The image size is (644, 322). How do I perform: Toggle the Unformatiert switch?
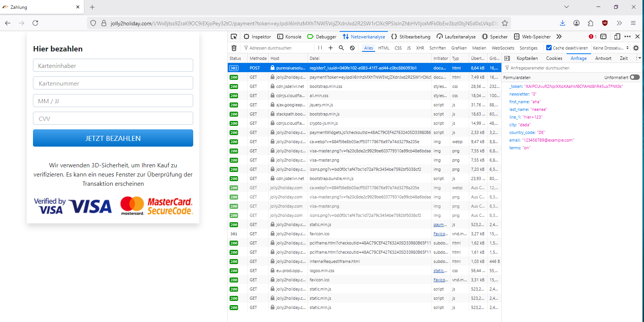click(x=635, y=77)
